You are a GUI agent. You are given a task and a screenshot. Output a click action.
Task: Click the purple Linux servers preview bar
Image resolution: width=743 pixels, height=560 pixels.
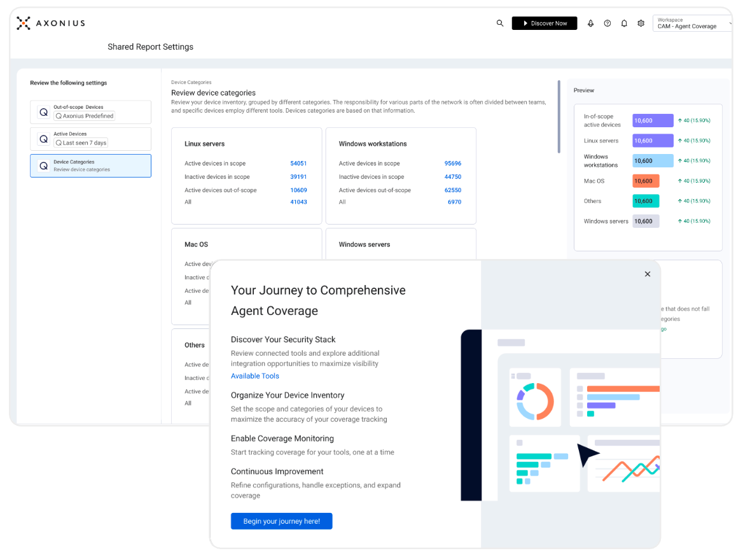(x=653, y=141)
